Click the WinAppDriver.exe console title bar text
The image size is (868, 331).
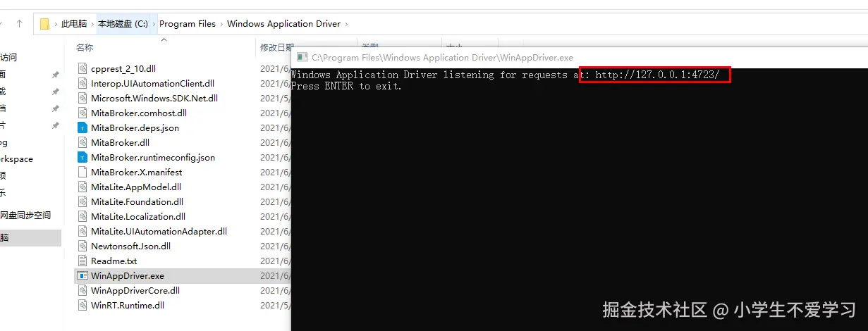click(442, 57)
